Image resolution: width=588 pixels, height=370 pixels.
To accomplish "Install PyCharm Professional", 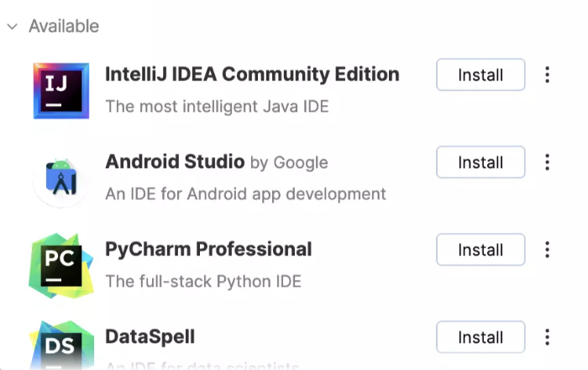I will [x=480, y=250].
